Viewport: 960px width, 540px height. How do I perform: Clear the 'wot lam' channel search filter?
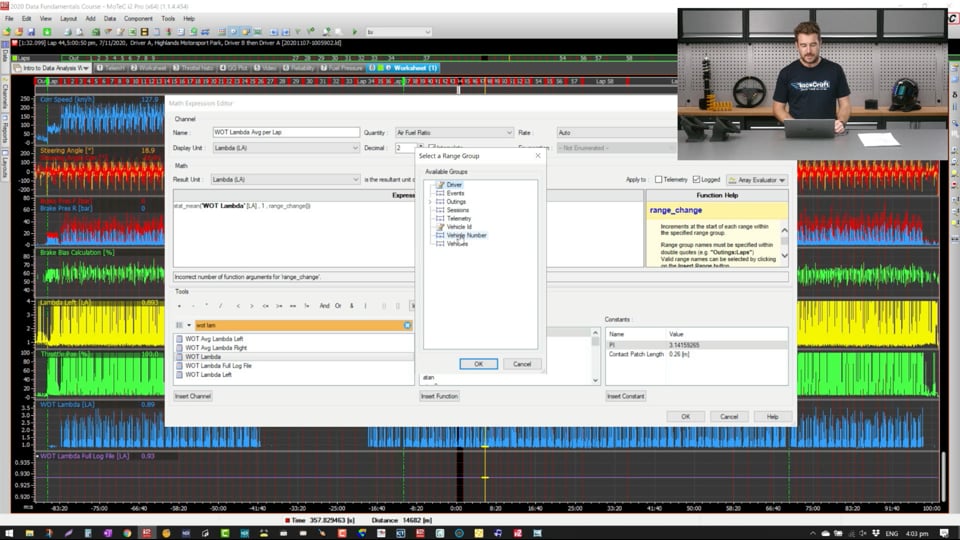(x=407, y=325)
